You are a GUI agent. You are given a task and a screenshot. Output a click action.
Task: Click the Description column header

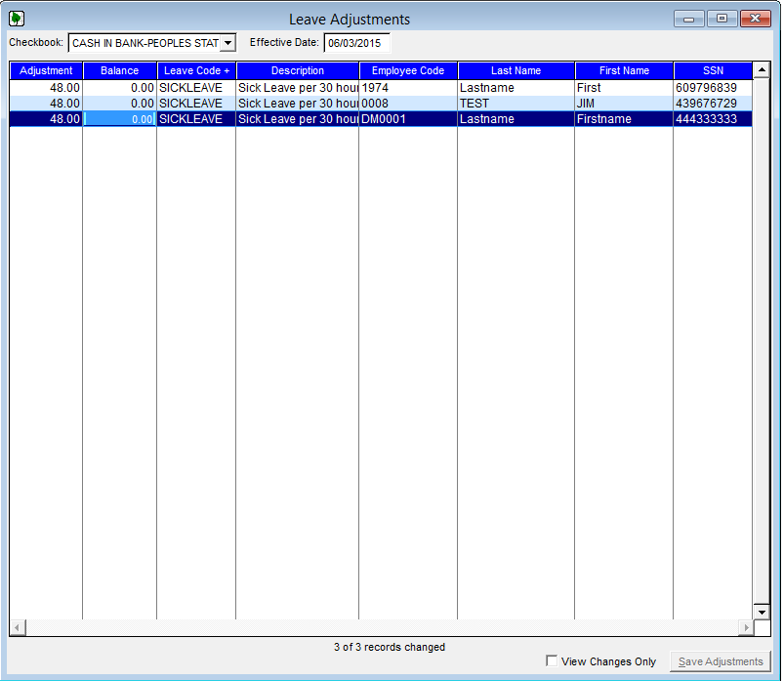(298, 70)
